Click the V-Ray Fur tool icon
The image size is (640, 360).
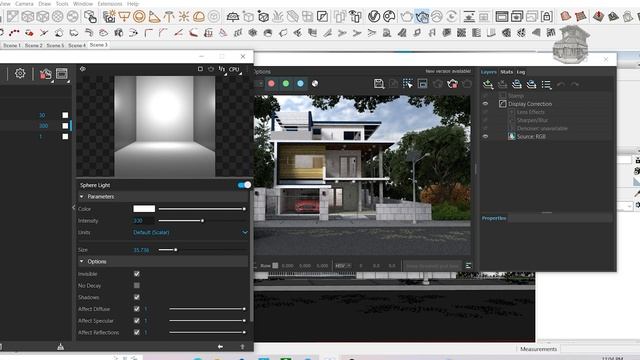click(278, 17)
